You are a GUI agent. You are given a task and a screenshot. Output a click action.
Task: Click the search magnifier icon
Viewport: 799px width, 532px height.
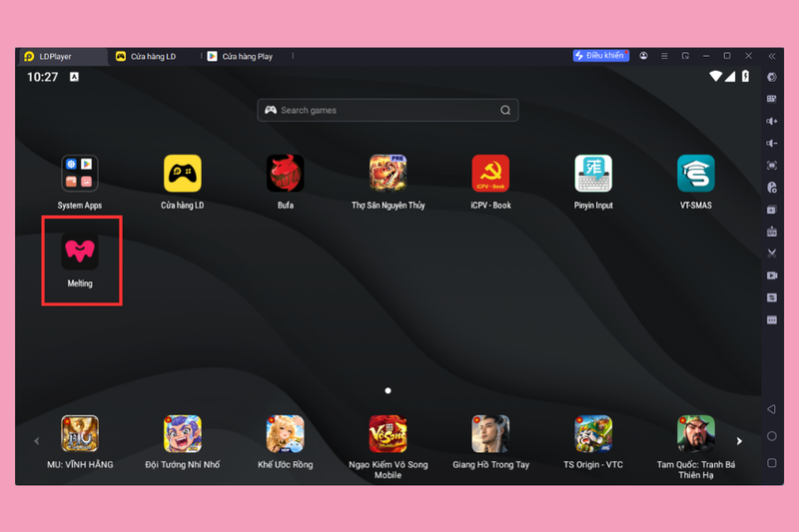(x=505, y=110)
